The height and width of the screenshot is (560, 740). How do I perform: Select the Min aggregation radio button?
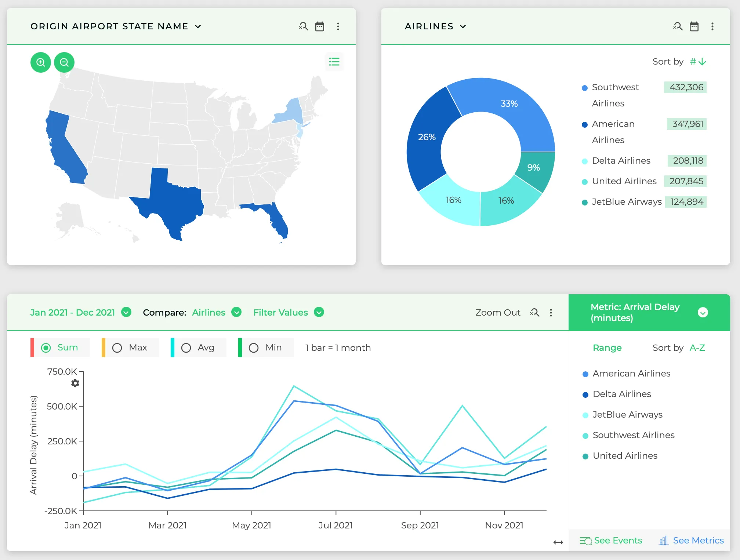(254, 348)
